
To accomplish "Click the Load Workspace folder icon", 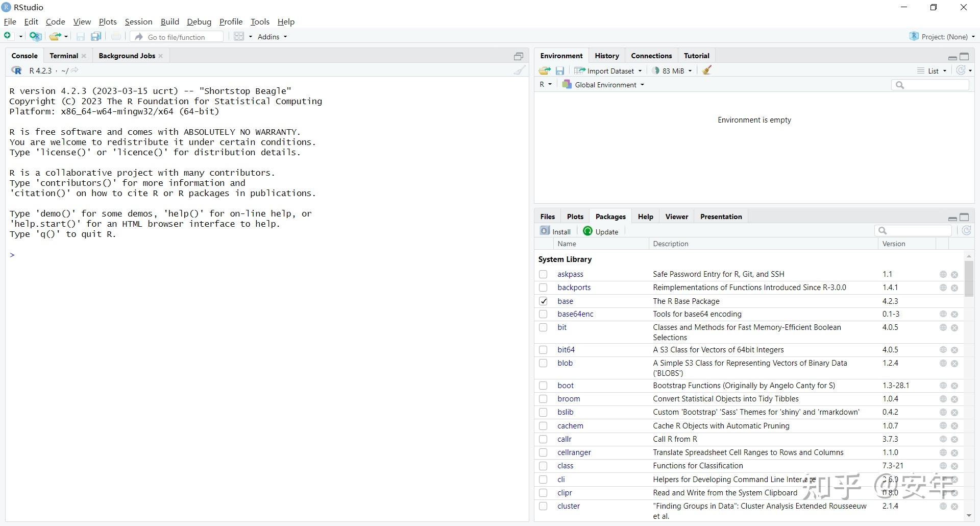I will 545,70.
